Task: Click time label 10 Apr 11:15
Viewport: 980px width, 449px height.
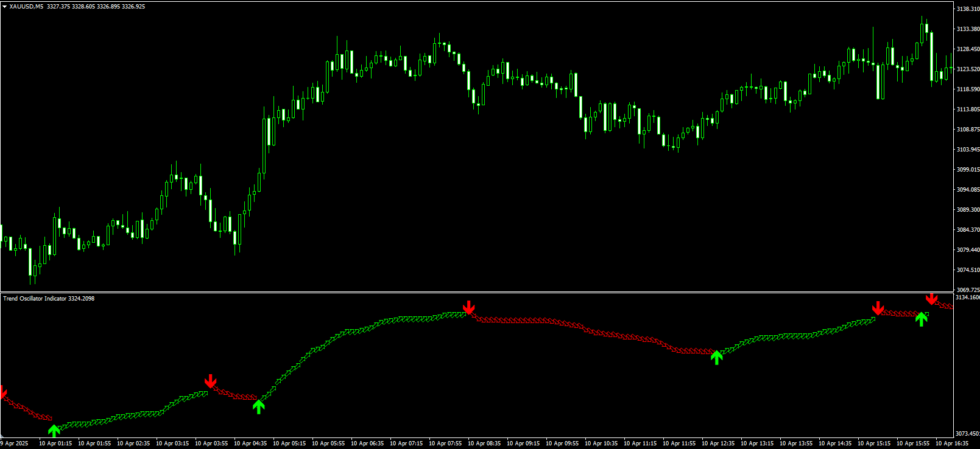Action: pos(640,444)
